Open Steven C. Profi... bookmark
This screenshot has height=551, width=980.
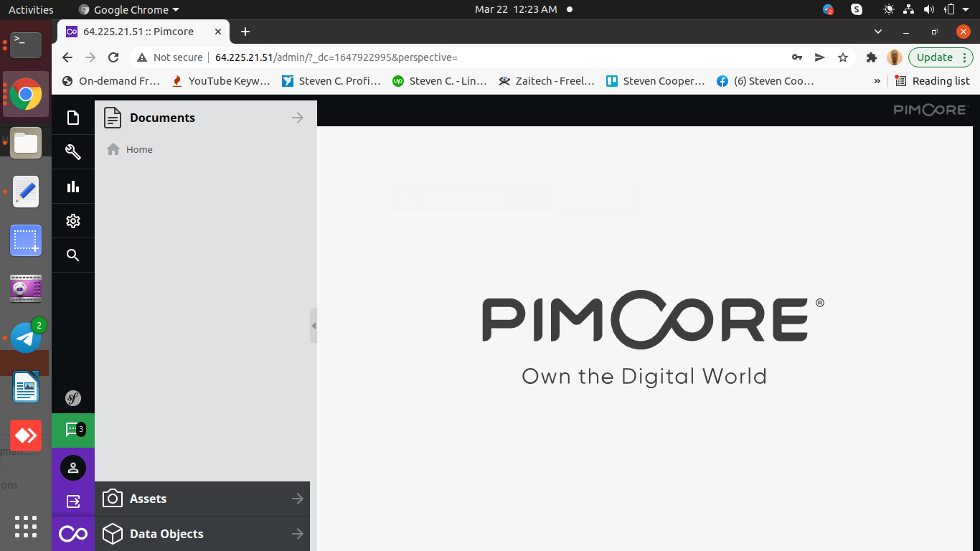pyautogui.click(x=331, y=81)
